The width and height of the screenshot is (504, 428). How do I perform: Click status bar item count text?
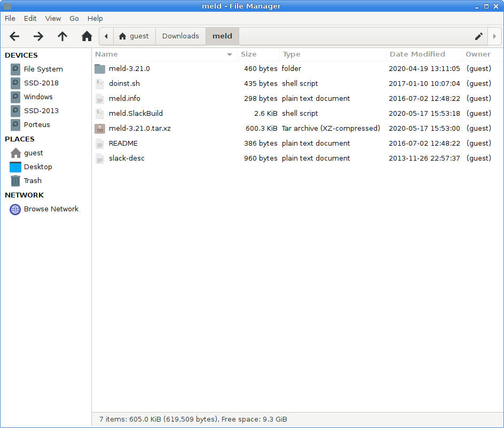coord(193,419)
